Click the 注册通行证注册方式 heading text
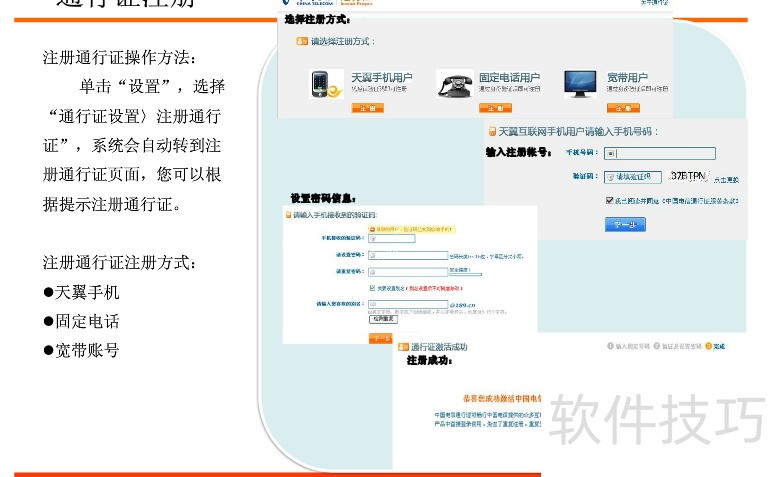The width and height of the screenshot is (773, 477). coord(119,263)
